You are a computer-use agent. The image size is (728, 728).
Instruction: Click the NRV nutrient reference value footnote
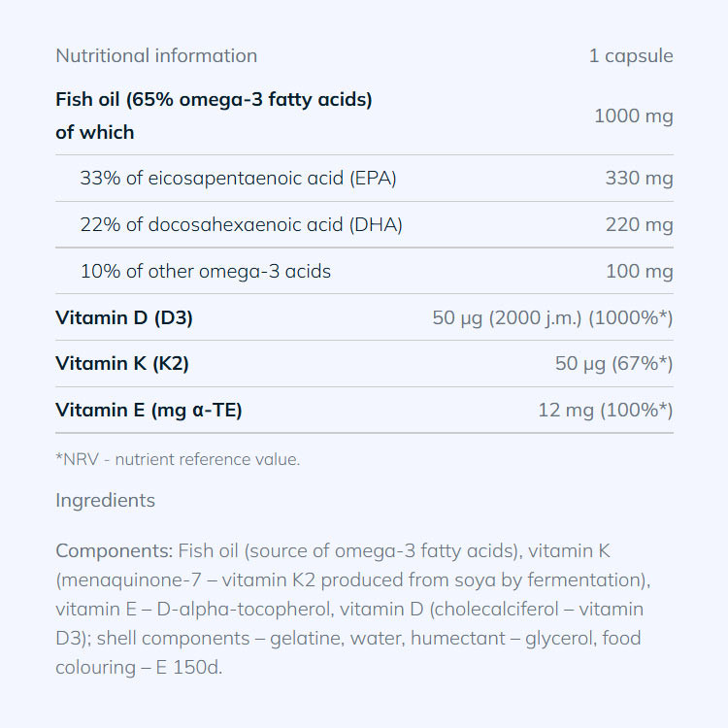tap(178, 459)
